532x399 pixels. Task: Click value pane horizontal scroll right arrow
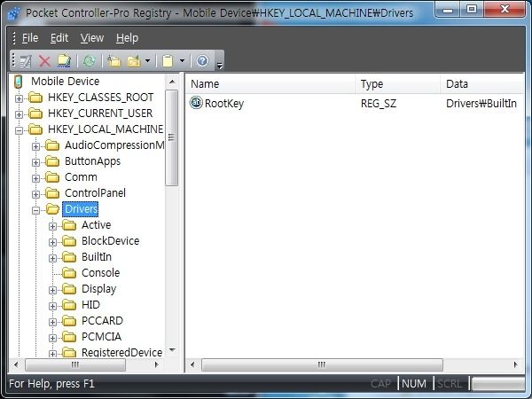click(x=516, y=364)
